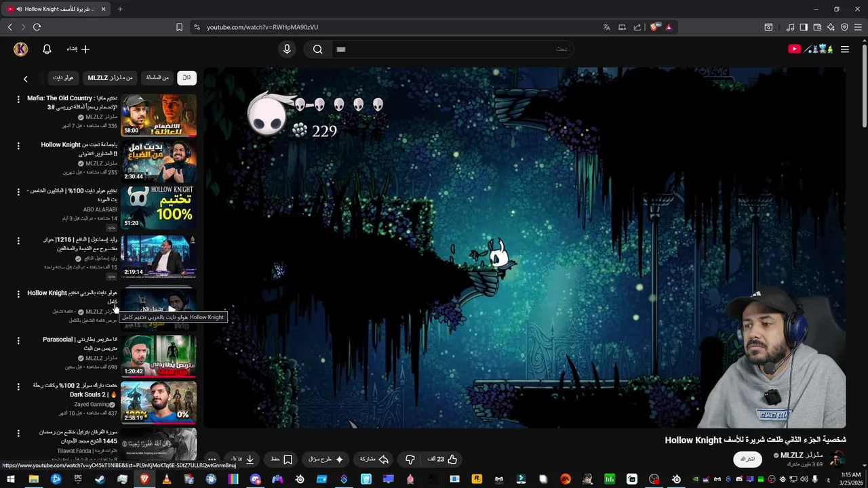Open options for the hovered Hollow Knight video

click(x=18, y=293)
